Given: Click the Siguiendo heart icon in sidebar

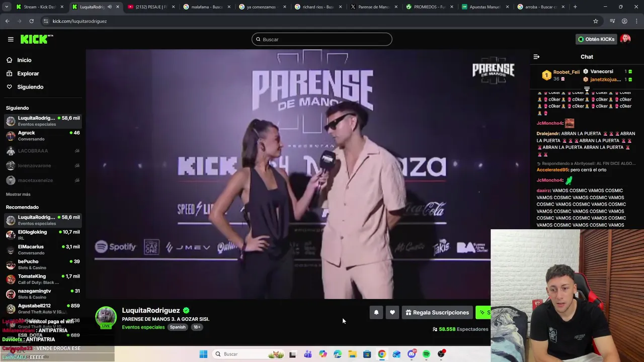Looking at the screenshot, I should click(10, 87).
